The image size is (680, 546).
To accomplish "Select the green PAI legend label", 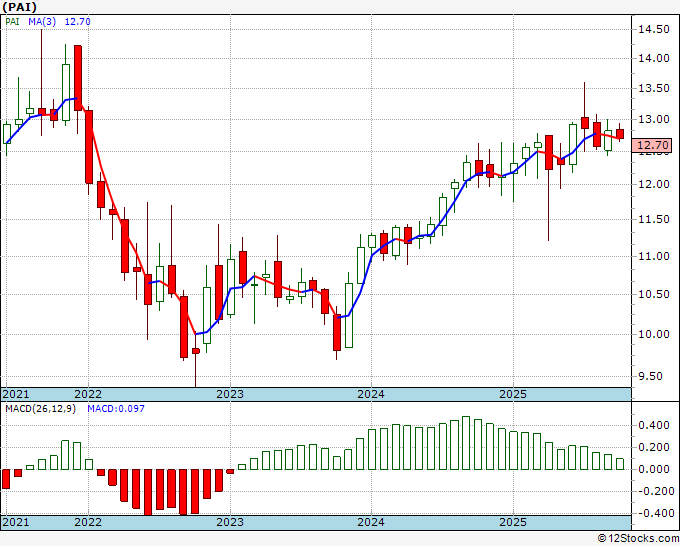I will point(13,21).
